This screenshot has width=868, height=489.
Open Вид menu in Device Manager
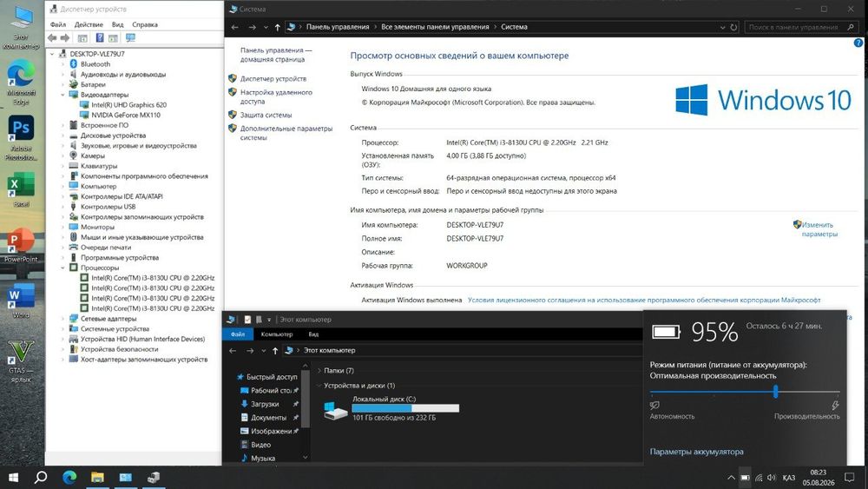pos(117,24)
